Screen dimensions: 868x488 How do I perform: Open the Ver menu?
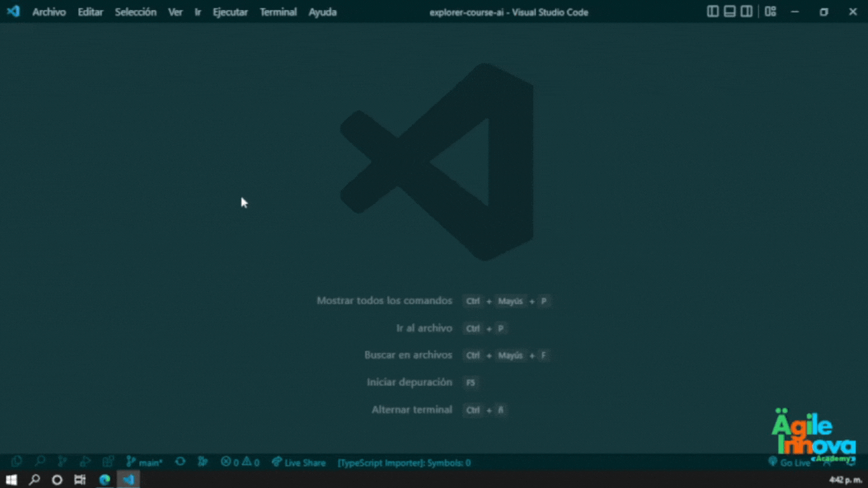click(175, 12)
